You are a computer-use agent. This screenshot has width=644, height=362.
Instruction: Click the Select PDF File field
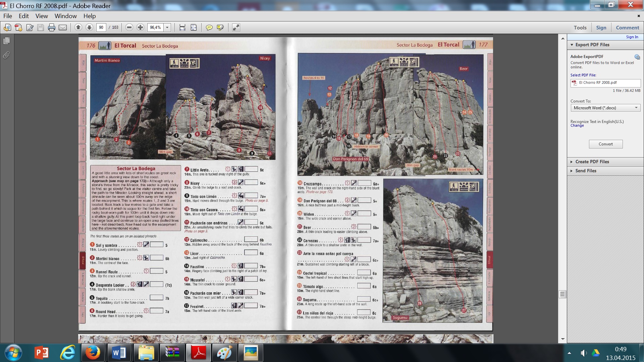[x=605, y=83]
